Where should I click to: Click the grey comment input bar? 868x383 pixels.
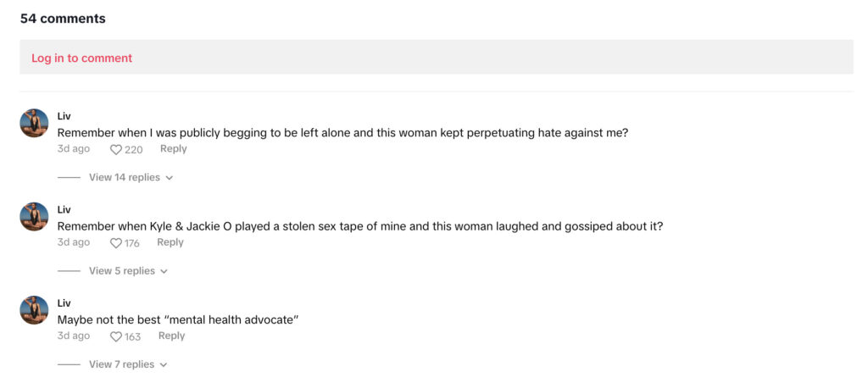coord(437,57)
